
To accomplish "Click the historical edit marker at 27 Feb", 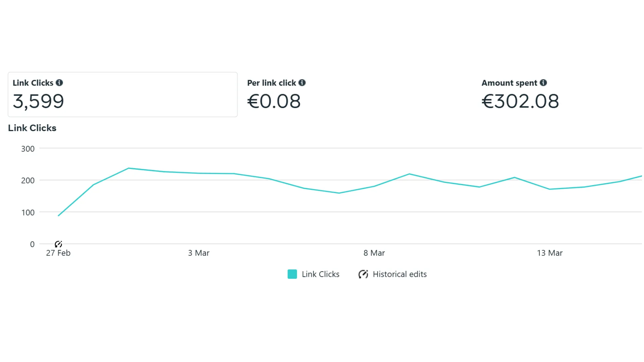I will point(58,244).
